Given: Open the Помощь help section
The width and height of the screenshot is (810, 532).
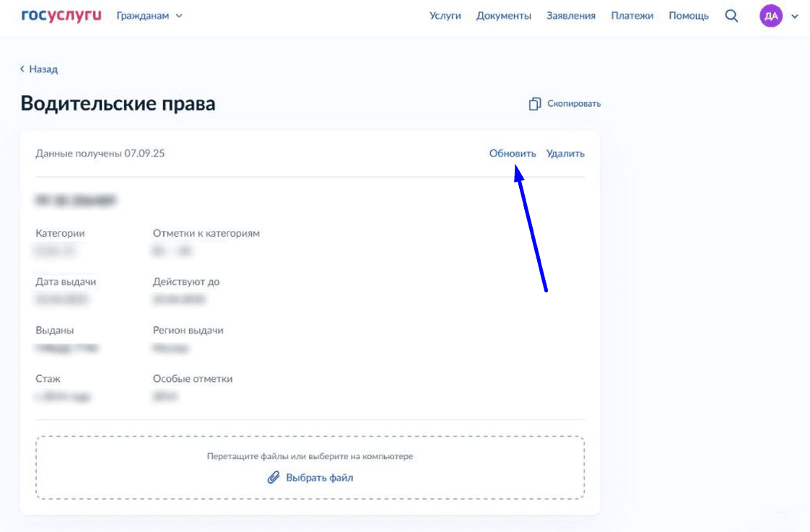Looking at the screenshot, I should click(x=688, y=16).
